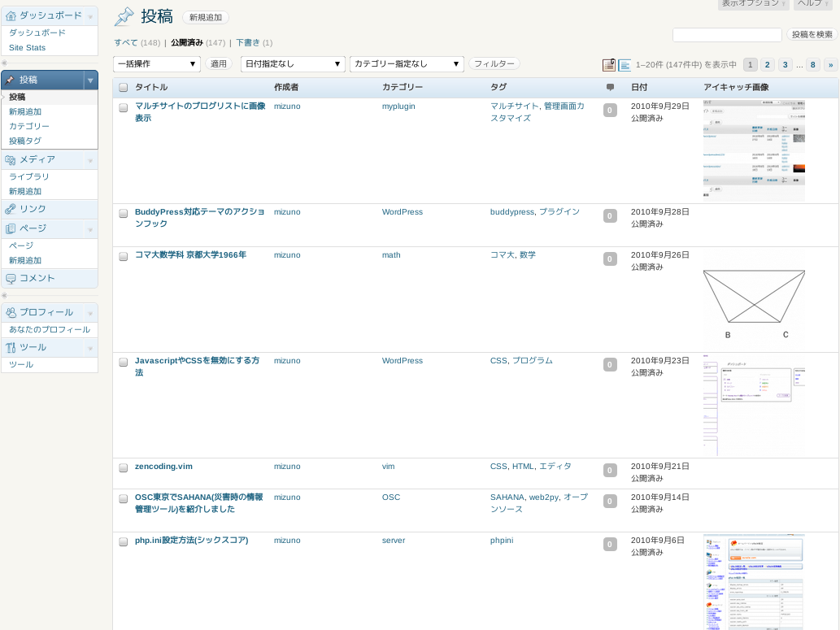Click the speech bubble icon beside コメント
Screen dimensions: 840x630
[x=11, y=279]
